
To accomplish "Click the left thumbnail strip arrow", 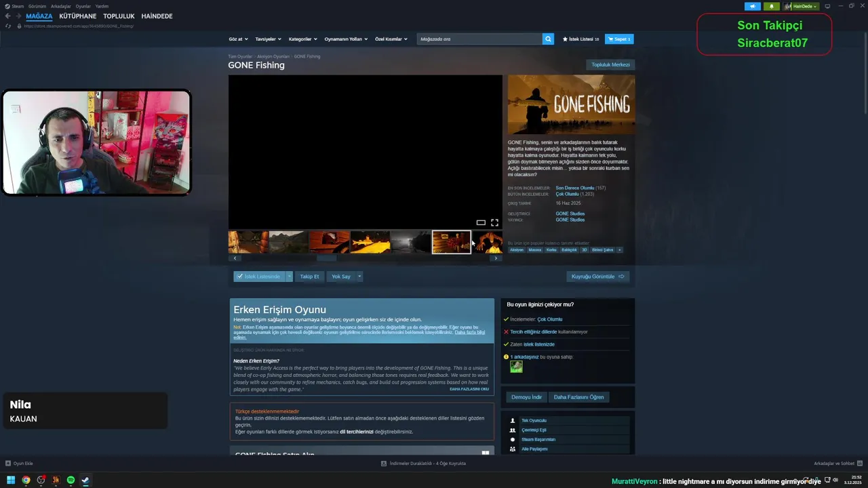I will pos(235,258).
